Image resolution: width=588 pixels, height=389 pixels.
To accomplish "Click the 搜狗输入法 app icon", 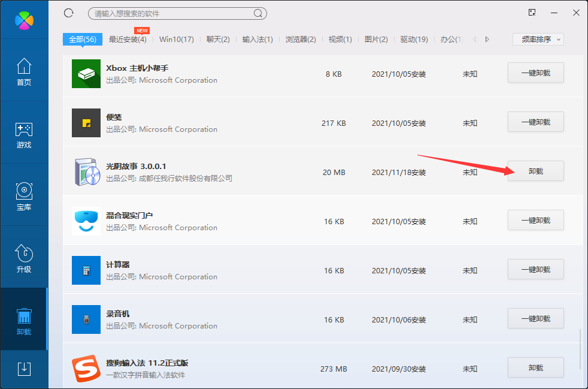I will tap(86, 369).
